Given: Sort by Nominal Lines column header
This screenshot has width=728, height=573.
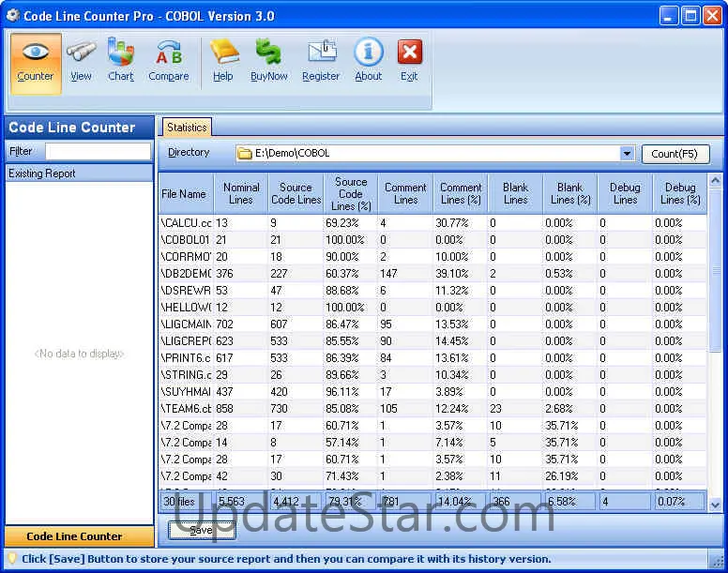Looking at the screenshot, I should pos(240,193).
